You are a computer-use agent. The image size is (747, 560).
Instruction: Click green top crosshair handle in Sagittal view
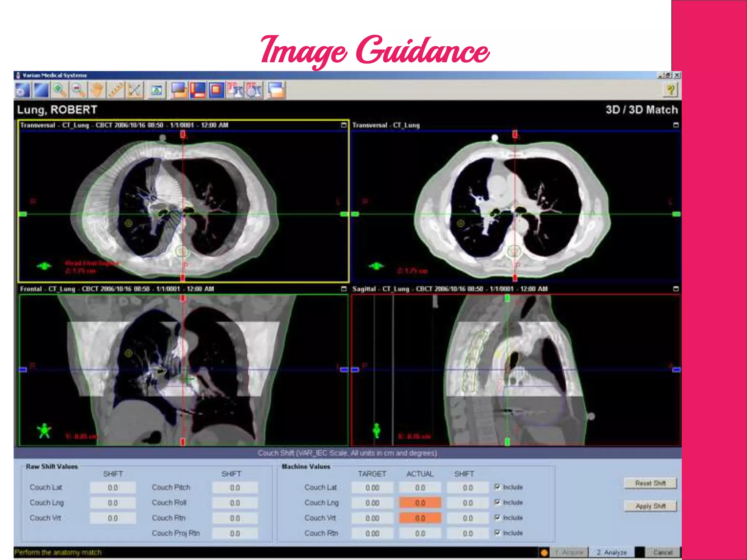coord(507,298)
